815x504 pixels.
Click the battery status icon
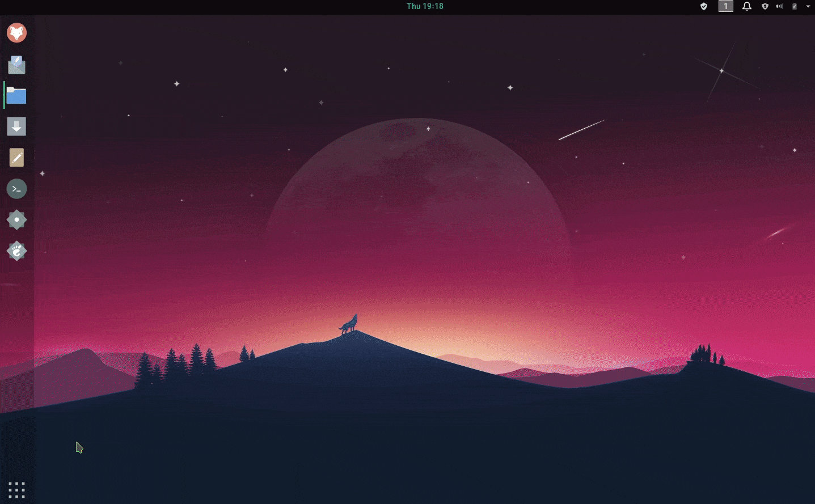(x=795, y=6)
